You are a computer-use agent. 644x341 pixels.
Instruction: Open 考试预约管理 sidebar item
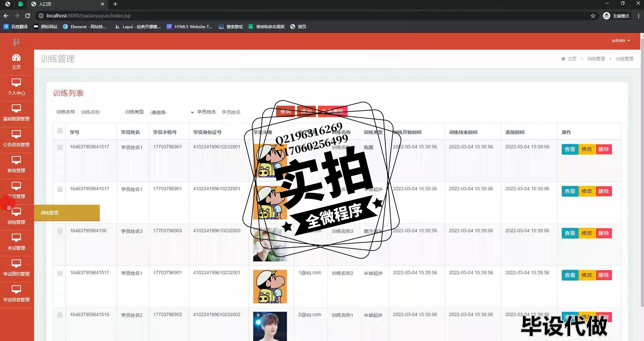click(x=16, y=269)
